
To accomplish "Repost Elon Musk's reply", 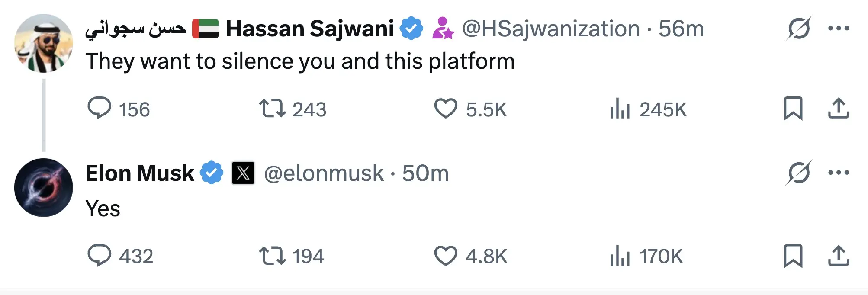I will coord(272,255).
